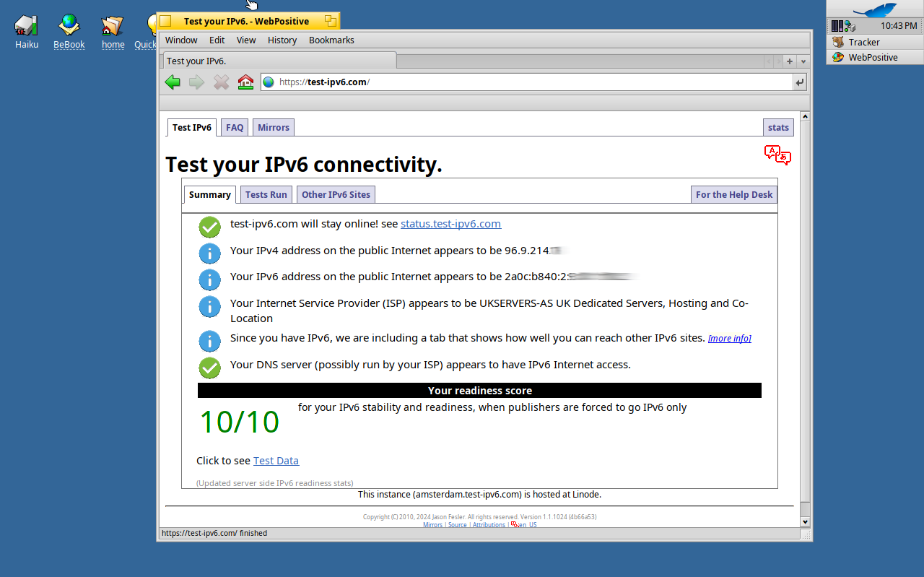Select WebPositive in the Deskbar

tap(874, 57)
